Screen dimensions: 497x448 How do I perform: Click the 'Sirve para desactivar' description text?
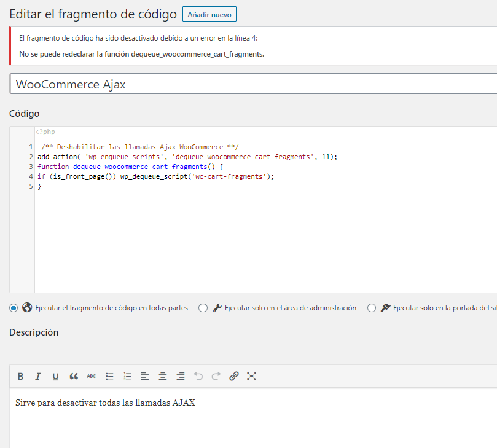105,403
